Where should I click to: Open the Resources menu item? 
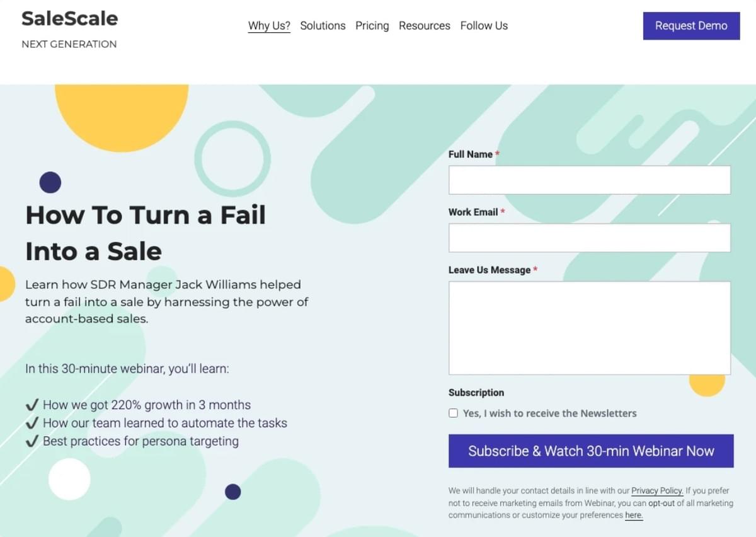click(425, 26)
